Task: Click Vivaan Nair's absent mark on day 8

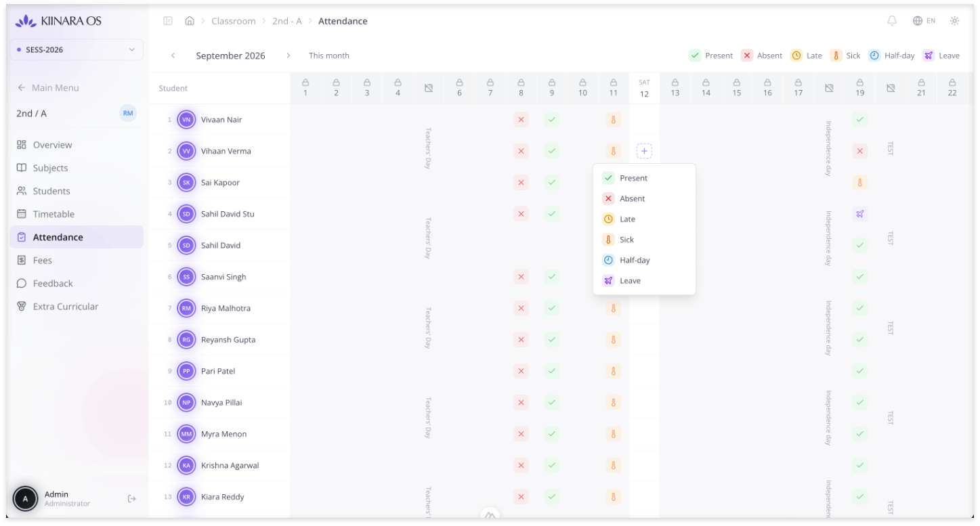Action: tap(521, 120)
